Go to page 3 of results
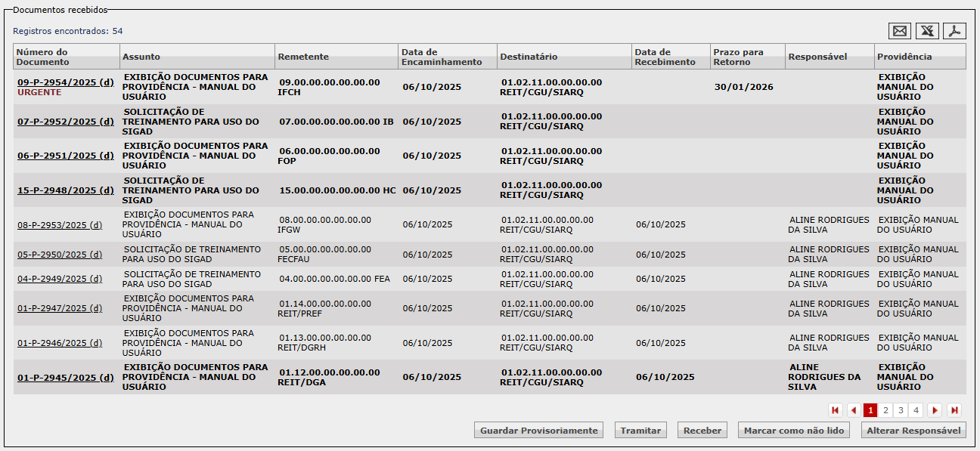 pos(901,410)
